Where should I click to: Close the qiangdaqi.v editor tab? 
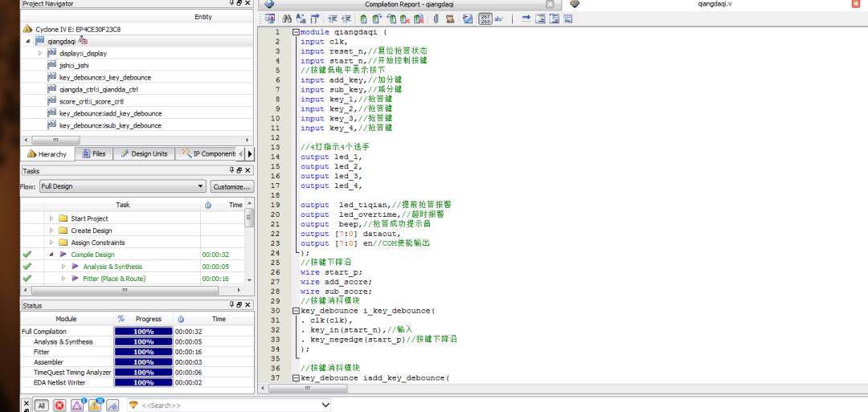[x=855, y=4]
